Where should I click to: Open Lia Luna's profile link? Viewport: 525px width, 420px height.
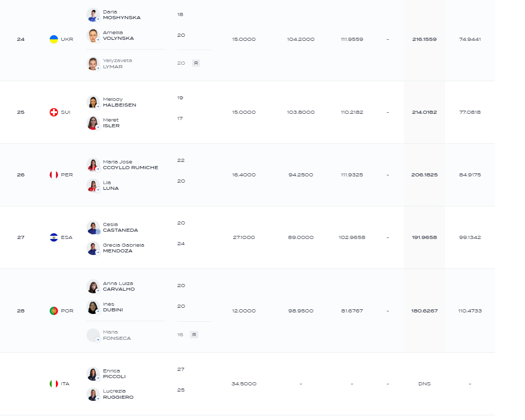(x=111, y=185)
